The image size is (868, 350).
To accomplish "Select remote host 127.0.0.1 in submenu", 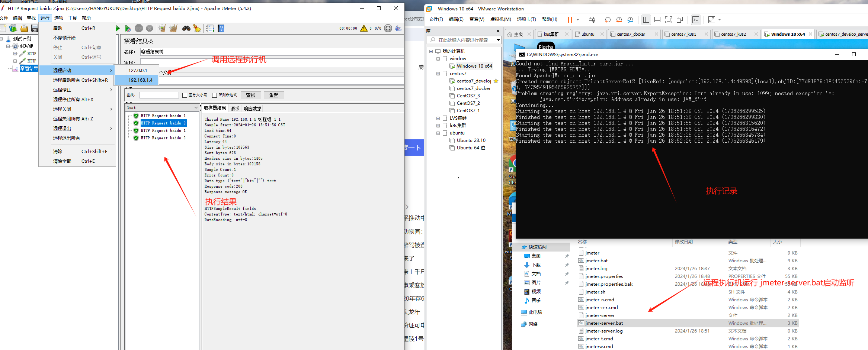I will [137, 70].
